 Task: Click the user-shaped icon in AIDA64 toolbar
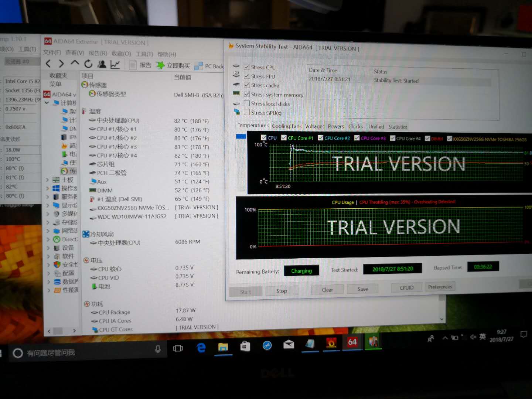tap(102, 64)
